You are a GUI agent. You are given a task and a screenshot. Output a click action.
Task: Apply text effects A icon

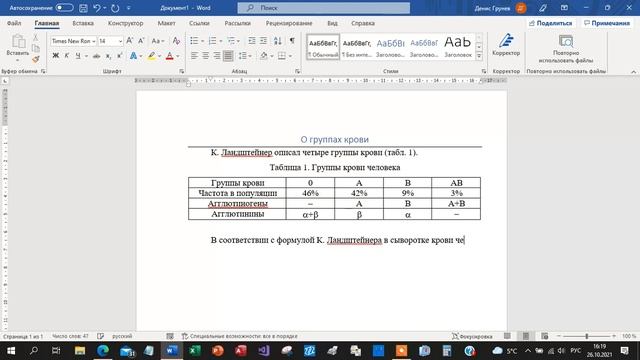pyautogui.click(x=133, y=56)
